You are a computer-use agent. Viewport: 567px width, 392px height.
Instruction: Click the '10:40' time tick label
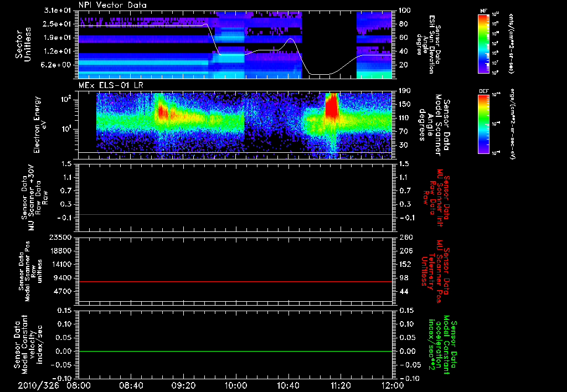[x=288, y=386]
